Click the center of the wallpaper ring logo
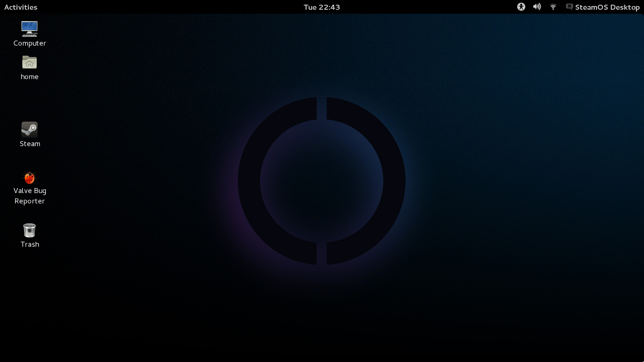The height and width of the screenshot is (362, 644). coord(322,181)
